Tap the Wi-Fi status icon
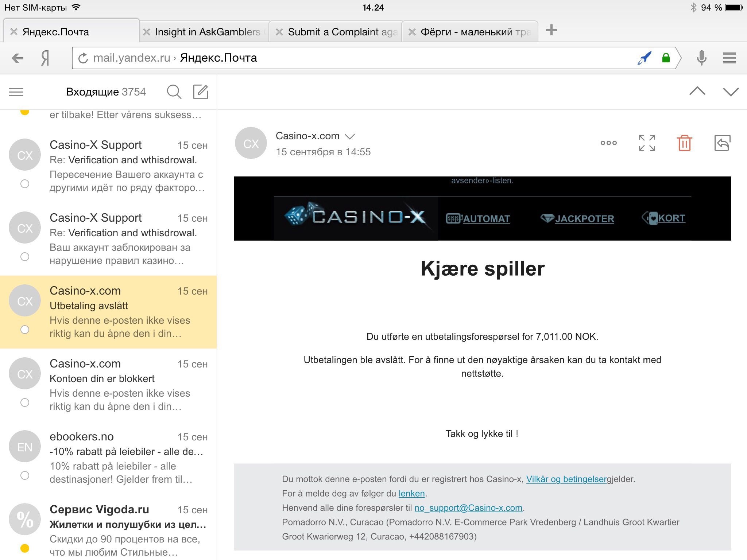The height and width of the screenshot is (560, 747). point(76,7)
